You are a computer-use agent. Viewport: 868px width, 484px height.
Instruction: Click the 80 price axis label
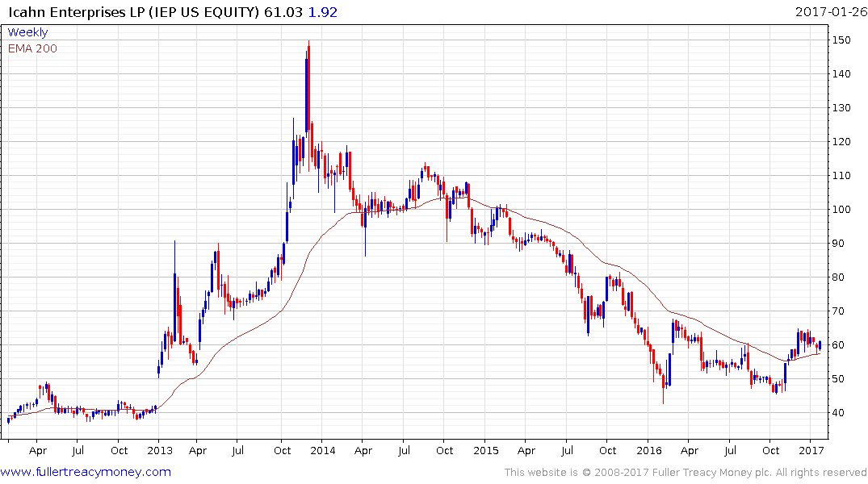(x=838, y=277)
